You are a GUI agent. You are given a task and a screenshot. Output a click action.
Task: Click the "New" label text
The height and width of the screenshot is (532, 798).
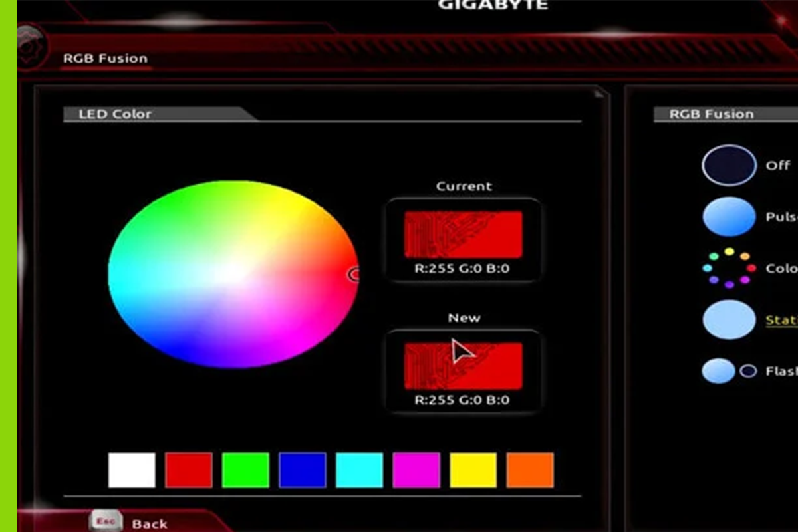coord(464,318)
